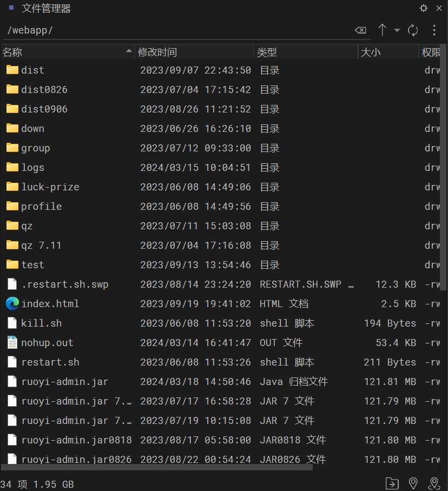Select the group folder icon
448x491 pixels.
click(12, 148)
